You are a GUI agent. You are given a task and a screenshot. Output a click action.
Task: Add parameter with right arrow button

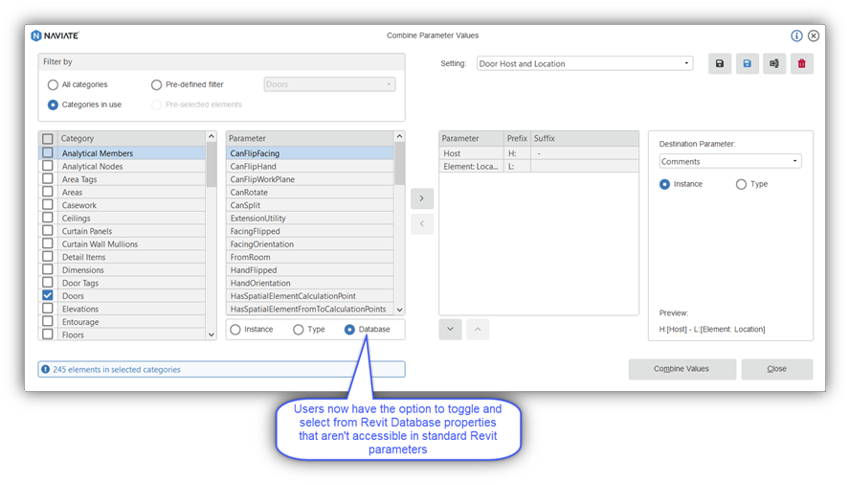(x=422, y=198)
